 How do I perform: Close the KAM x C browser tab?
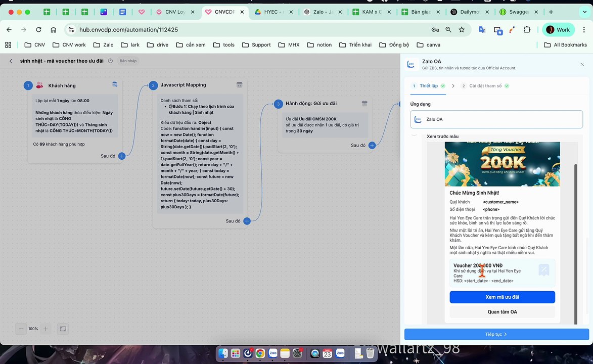pos(389,12)
